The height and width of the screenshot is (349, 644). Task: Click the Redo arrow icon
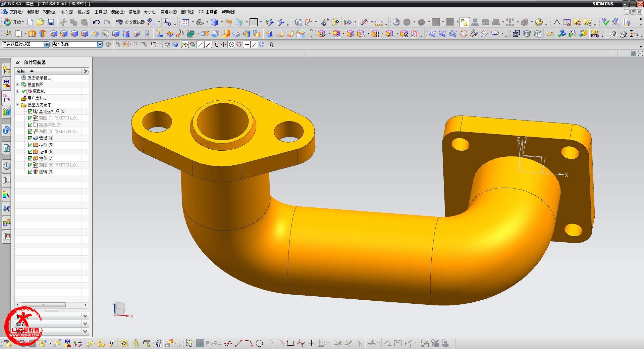[x=107, y=22]
